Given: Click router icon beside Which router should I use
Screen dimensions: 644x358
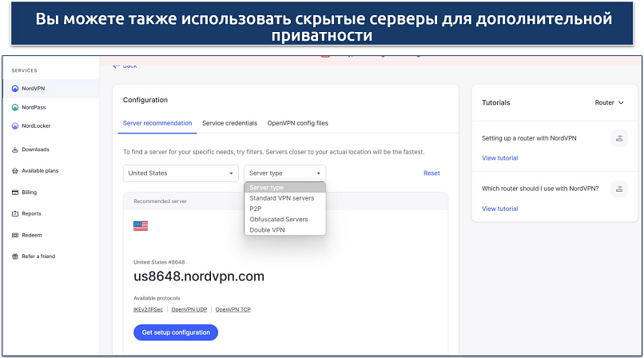Looking at the screenshot, I should pyautogui.click(x=619, y=189).
